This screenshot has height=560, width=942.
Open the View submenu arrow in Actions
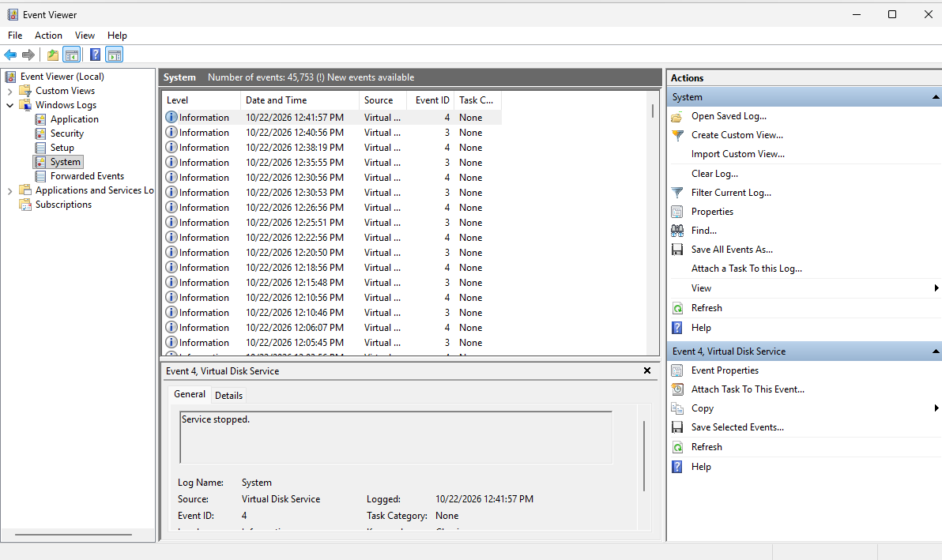coord(936,288)
